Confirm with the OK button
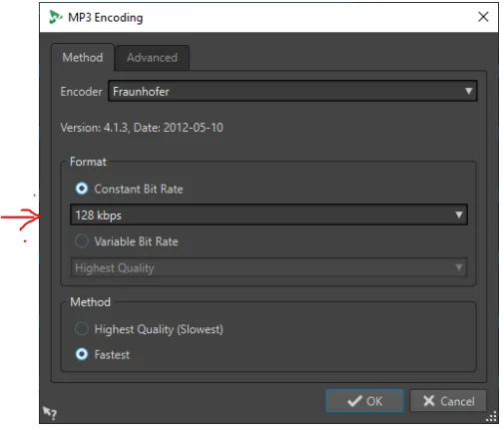This screenshot has height=430, width=504. click(364, 401)
